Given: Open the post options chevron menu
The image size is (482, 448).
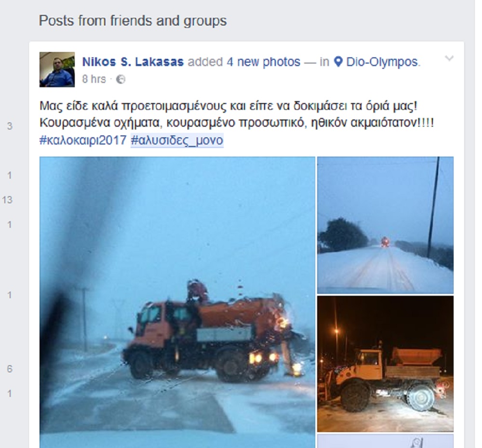Looking at the screenshot, I should pyautogui.click(x=449, y=58).
